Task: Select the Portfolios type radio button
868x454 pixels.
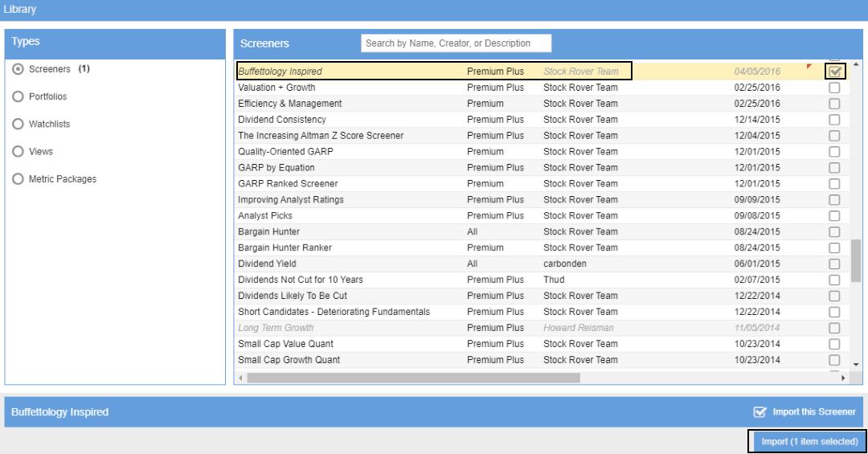Action: click(x=18, y=96)
